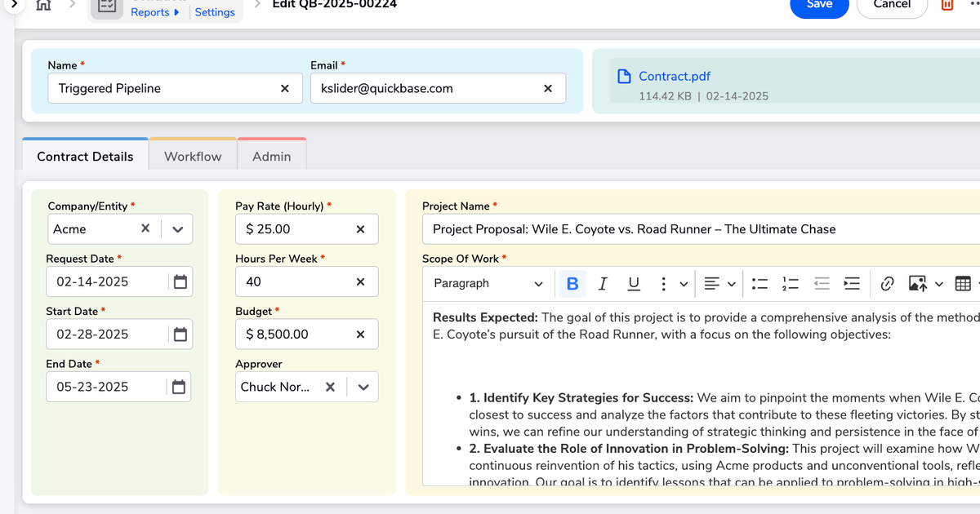Toggle bold formatting

coord(572,283)
